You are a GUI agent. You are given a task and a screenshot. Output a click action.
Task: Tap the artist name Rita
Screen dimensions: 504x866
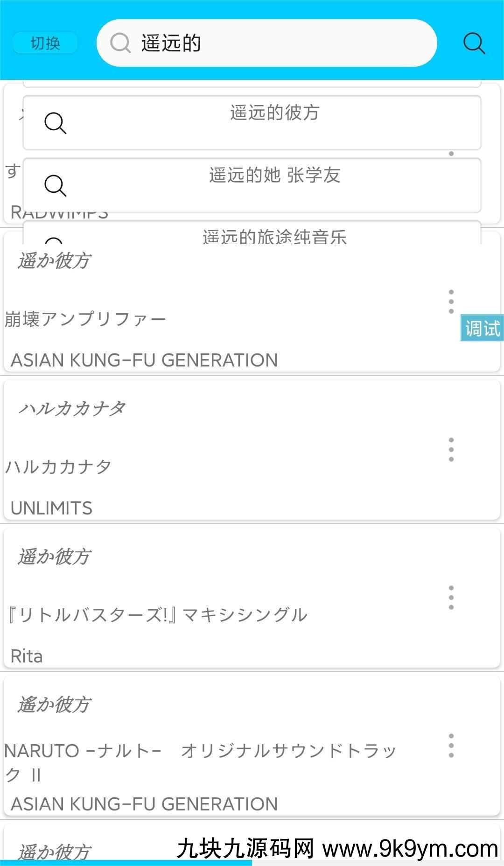pos(27,656)
